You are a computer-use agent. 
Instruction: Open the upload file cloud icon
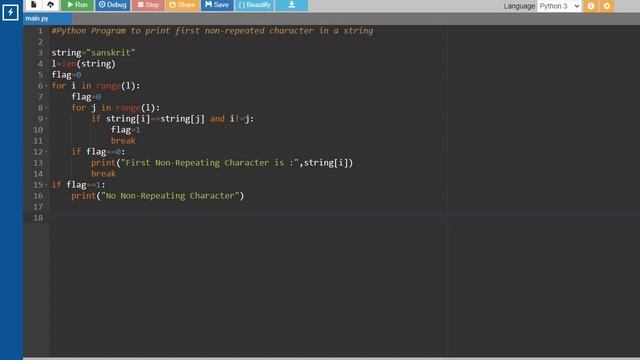[50, 5]
